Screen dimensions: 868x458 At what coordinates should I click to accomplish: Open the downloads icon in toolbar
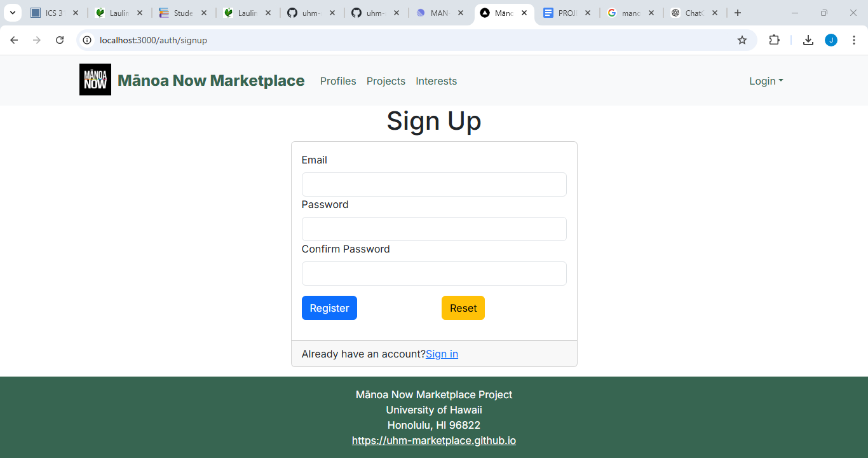(808, 40)
